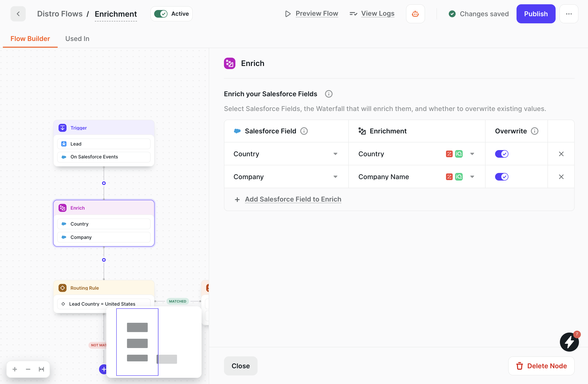Open View Logs
The width and height of the screenshot is (588, 384).
click(x=377, y=14)
